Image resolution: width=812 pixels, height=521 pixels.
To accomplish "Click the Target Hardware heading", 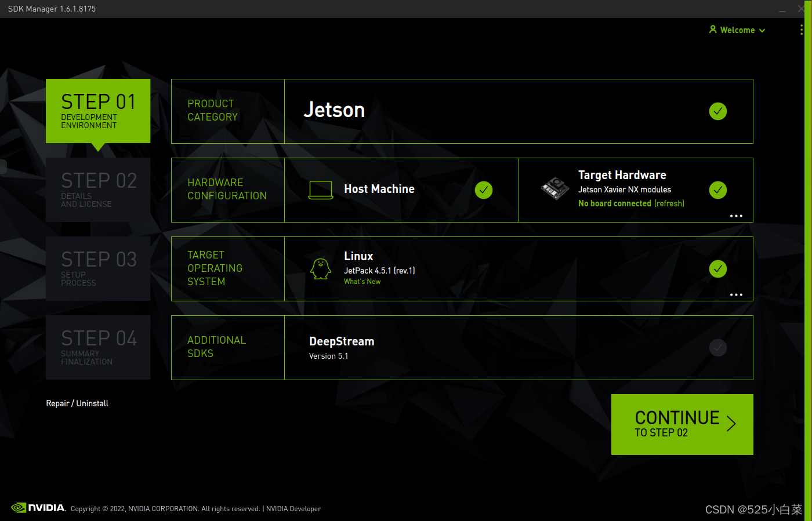I will tap(622, 175).
